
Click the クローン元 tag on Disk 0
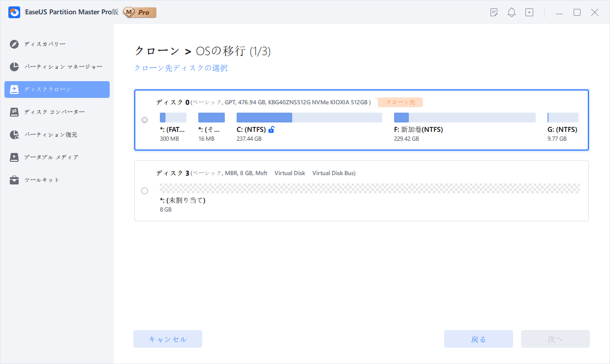(399, 102)
